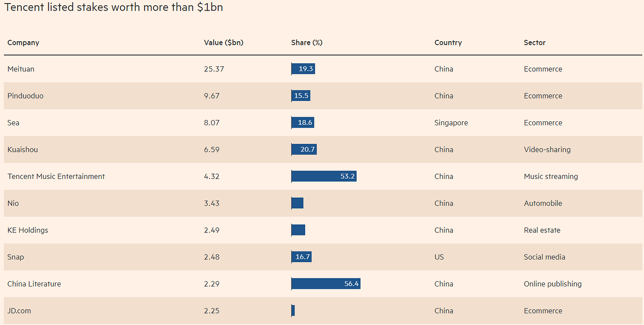
Task: Select the Pinduoduo company name
Action: 25,96
